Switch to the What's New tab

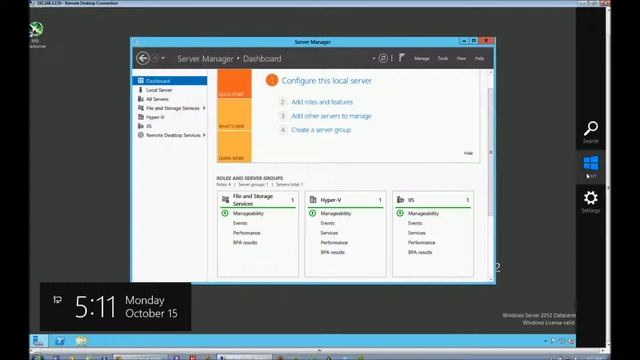pyautogui.click(x=234, y=115)
